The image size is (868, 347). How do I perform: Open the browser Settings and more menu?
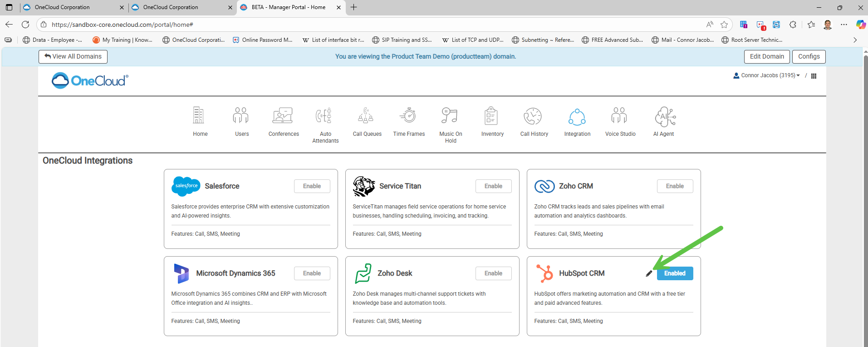(843, 25)
